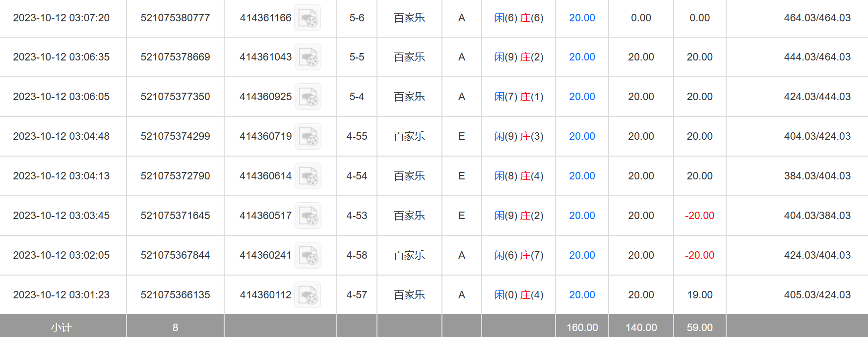The image size is (868, 337).
Task: Click subtotal count 8
Action: tap(175, 328)
